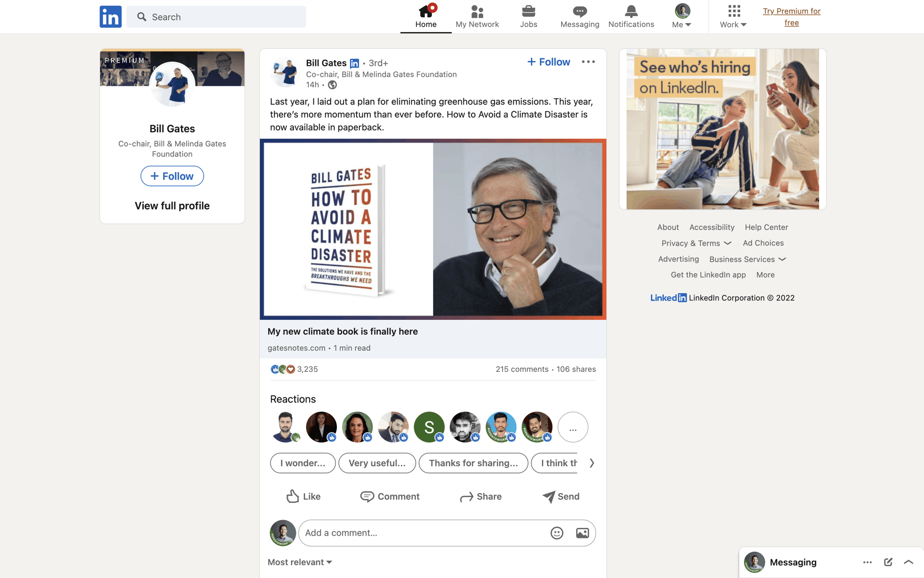924x578 pixels.
Task: Click the Share action button
Action: [480, 497]
